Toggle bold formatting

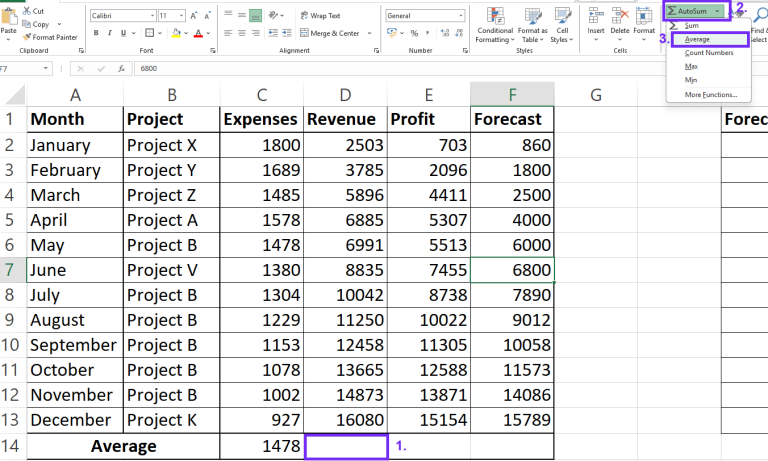tap(96, 33)
